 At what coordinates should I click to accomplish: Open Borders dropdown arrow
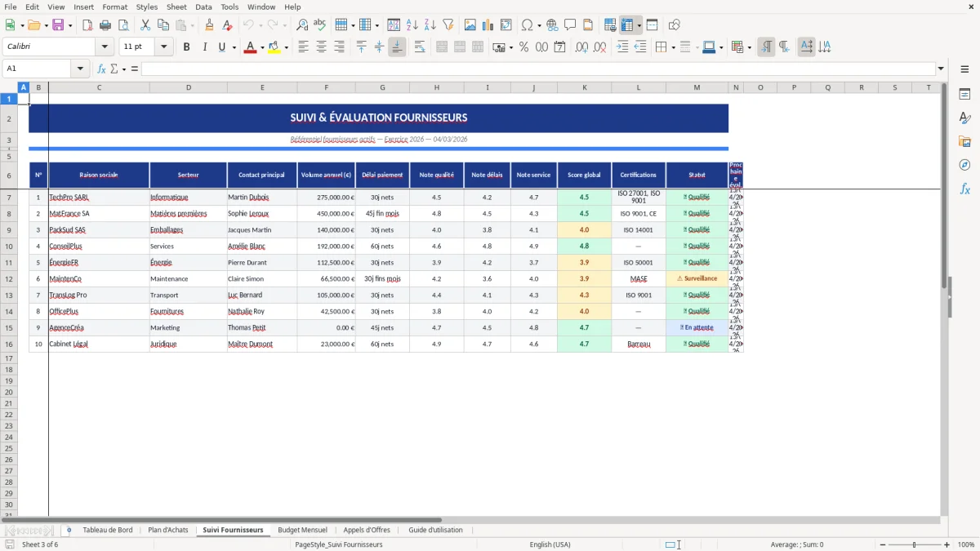673,47
